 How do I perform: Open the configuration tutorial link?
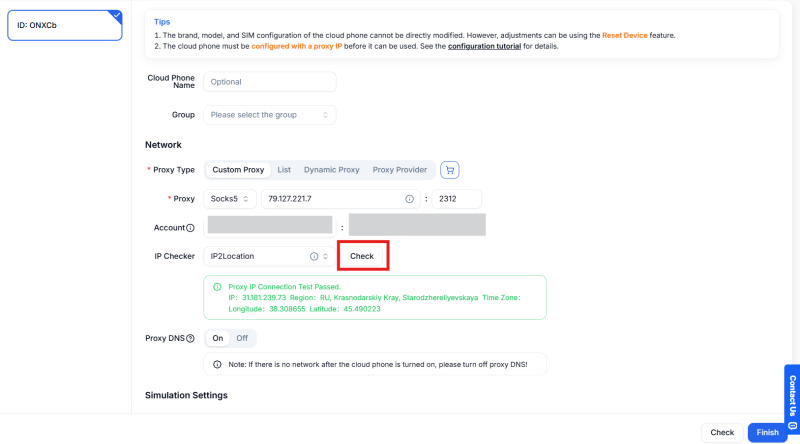pyautogui.click(x=484, y=46)
